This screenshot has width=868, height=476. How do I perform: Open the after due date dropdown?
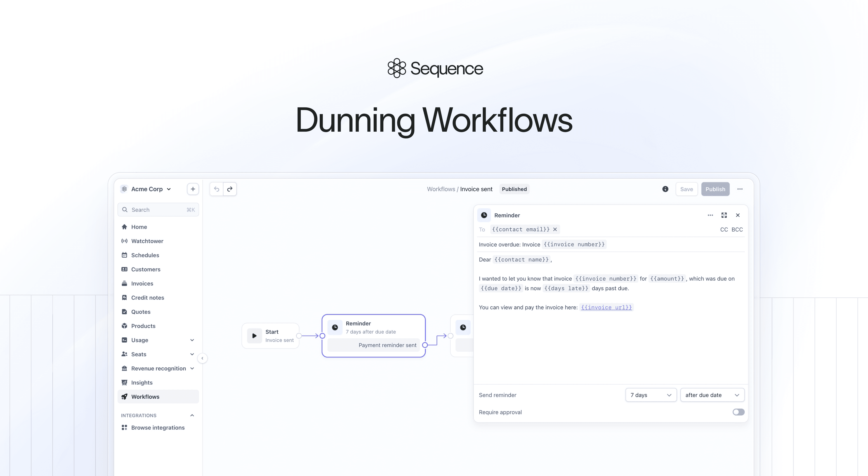[712, 395]
